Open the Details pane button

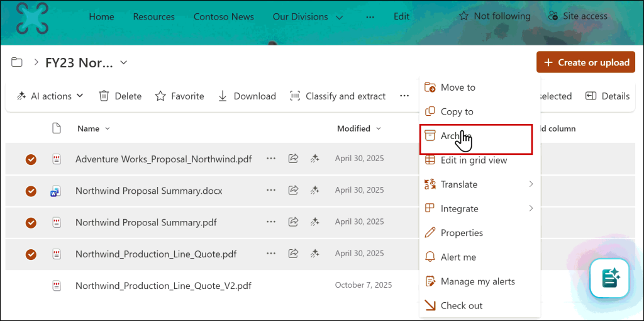click(607, 96)
